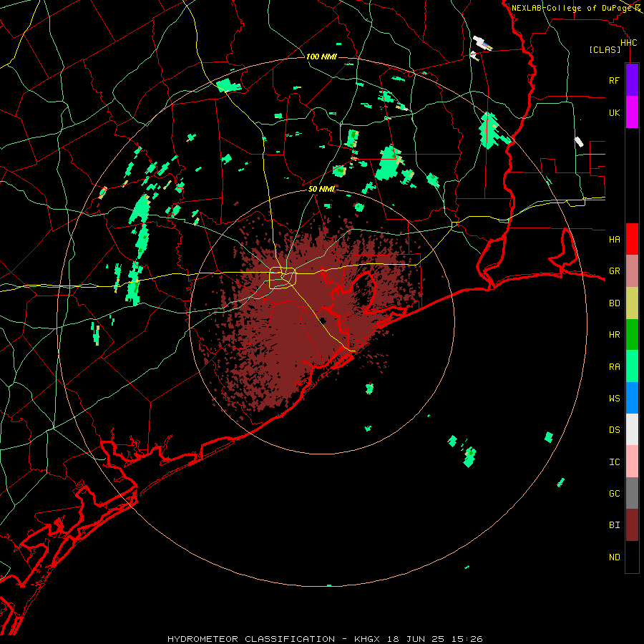The image size is (644, 644).
Task: Click the green rain cell on the northwest 100 NMI ring
Action: (x=228, y=86)
